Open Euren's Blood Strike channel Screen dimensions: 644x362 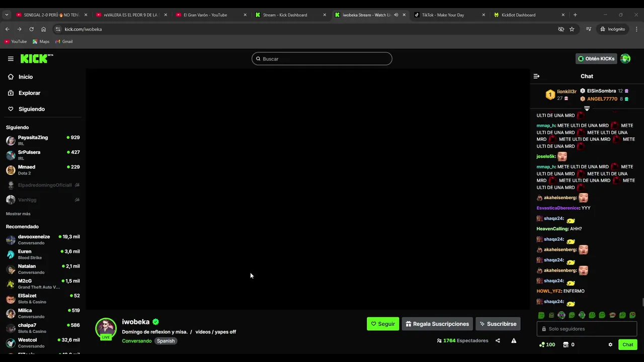[43, 254]
